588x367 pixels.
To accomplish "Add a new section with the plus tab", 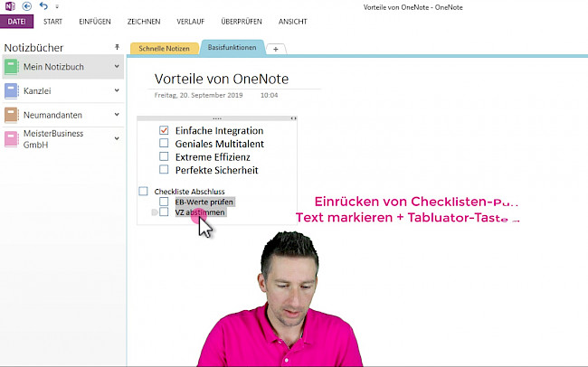I will (x=276, y=49).
